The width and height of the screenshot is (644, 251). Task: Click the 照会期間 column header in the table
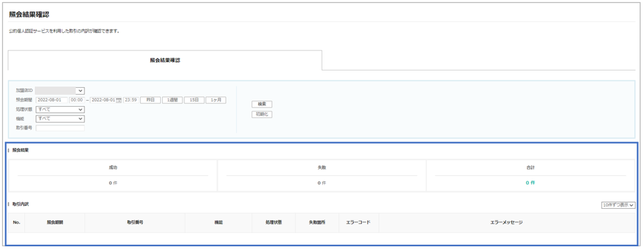click(55, 222)
